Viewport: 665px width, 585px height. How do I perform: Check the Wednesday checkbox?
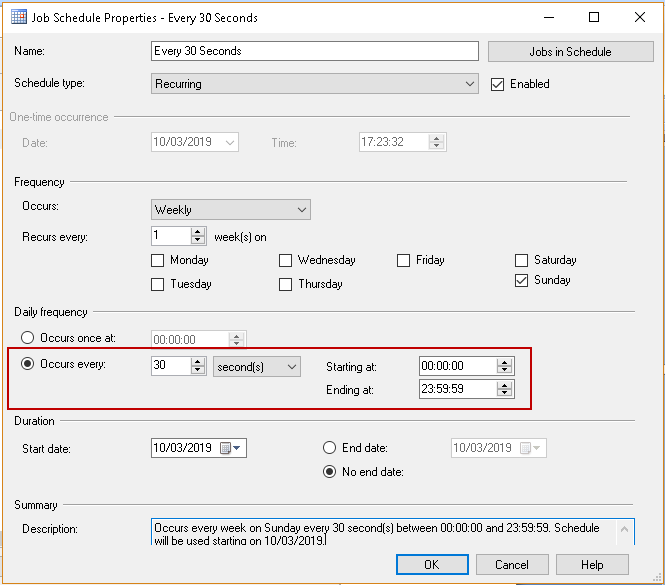point(285,260)
